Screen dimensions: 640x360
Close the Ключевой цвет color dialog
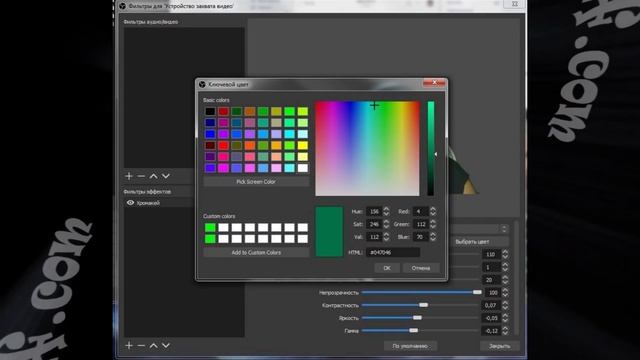(x=434, y=83)
